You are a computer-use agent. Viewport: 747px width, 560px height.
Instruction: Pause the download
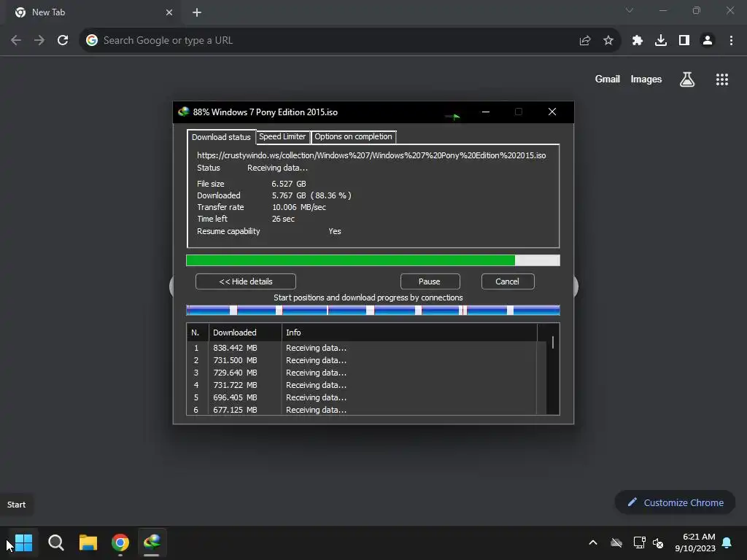coord(430,281)
